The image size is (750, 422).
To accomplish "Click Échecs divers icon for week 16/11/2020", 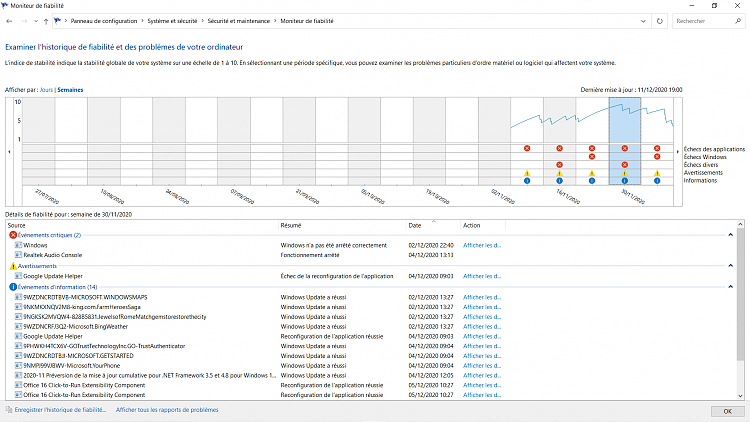I will coord(560,165).
